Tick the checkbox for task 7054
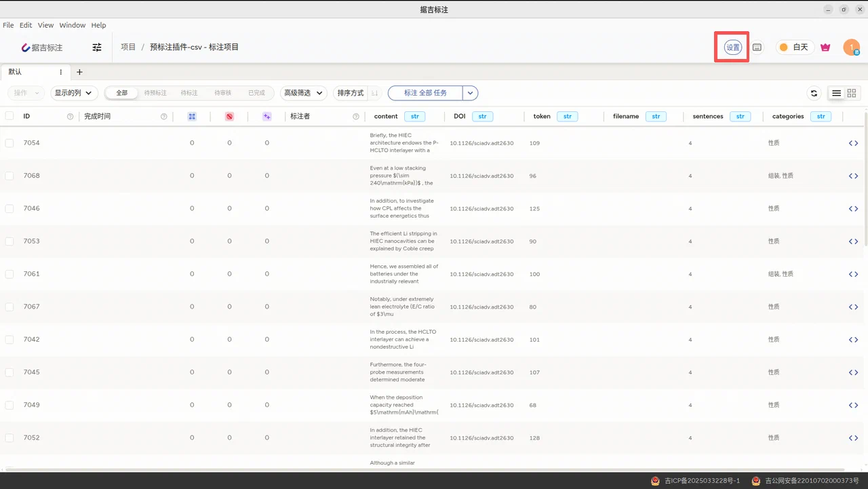The width and height of the screenshot is (868, 489). tap(9, 143)
